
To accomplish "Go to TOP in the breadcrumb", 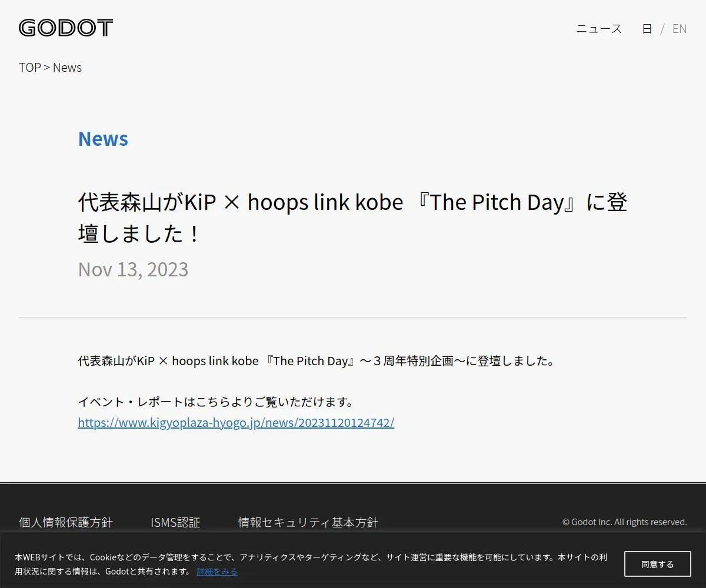I will pos(30,67).
